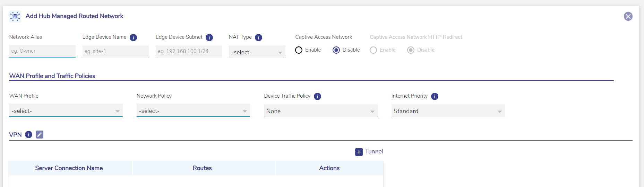The width and height of the screenshot is (644, 187).
Task: Select Enable for Captive Access HTTP Redirect
Action: 373,50
